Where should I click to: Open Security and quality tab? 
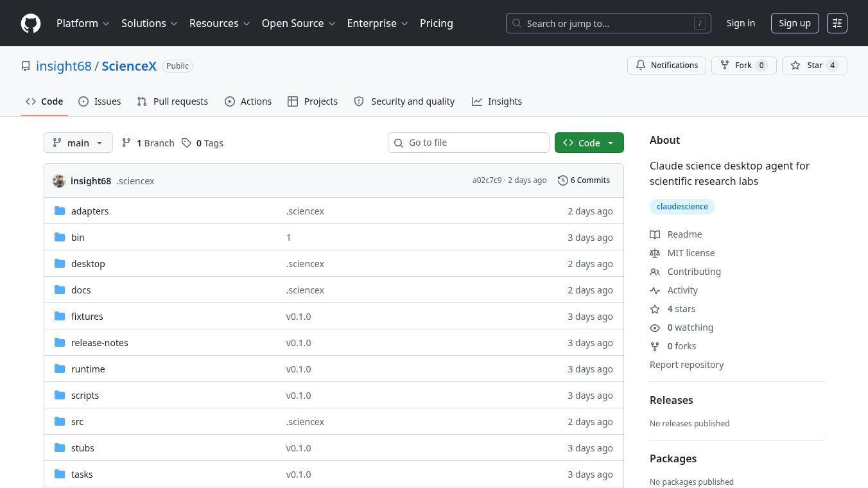(x=404, y=101)
